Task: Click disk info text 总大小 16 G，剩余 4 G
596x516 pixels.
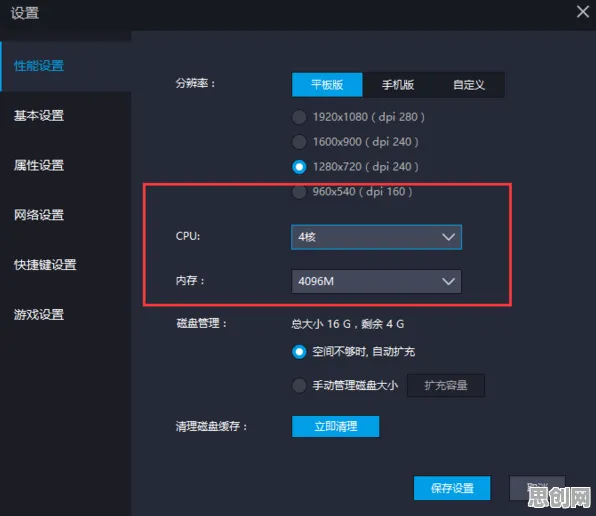Action: coord(348,324)
